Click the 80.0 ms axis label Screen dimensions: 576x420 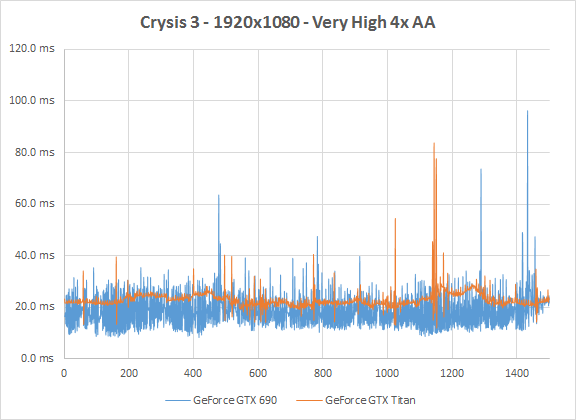[35, 152]
